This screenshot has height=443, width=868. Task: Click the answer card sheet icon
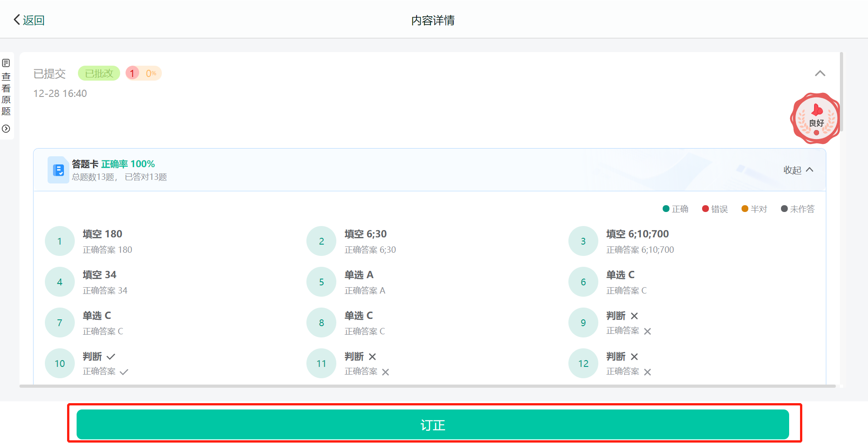pyautogui.click(x=58, y=170)
